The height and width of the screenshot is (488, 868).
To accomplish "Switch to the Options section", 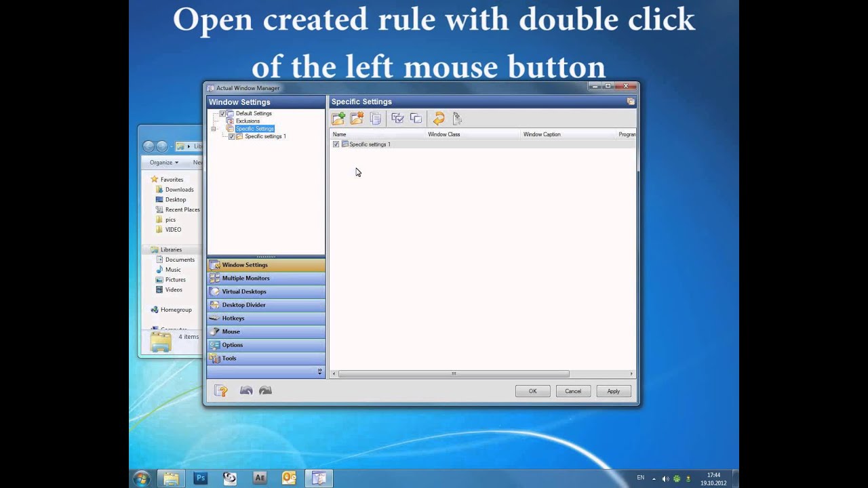I will 266,345.
